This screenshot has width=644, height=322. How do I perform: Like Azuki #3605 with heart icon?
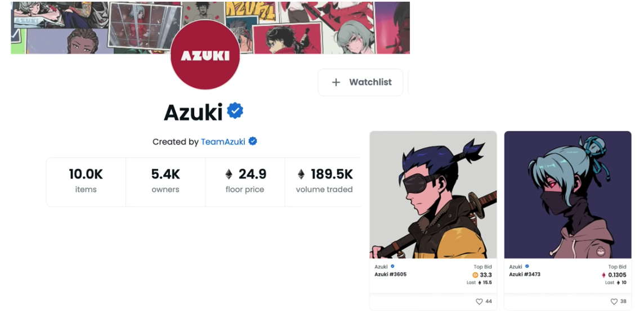(x=479, y=302)
